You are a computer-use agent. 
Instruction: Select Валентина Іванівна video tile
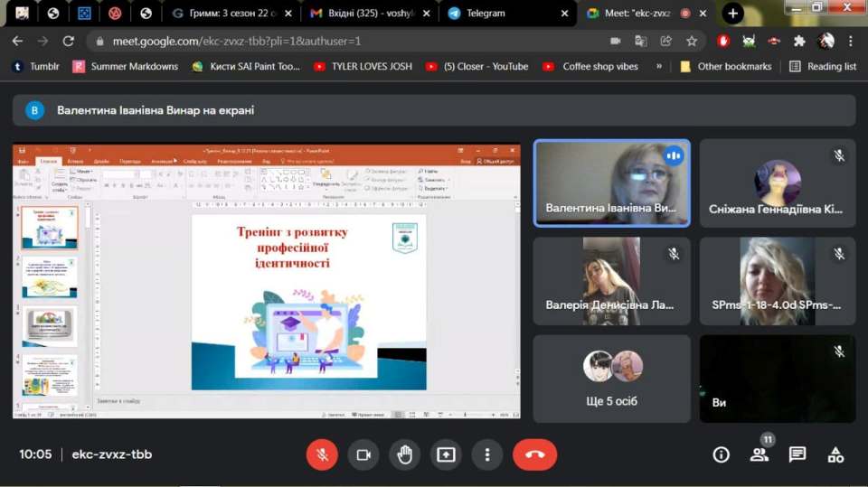[x=611, y=183]
